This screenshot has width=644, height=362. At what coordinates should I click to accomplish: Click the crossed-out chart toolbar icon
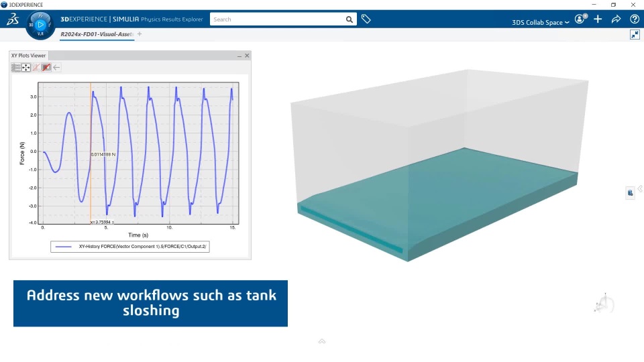36,67
